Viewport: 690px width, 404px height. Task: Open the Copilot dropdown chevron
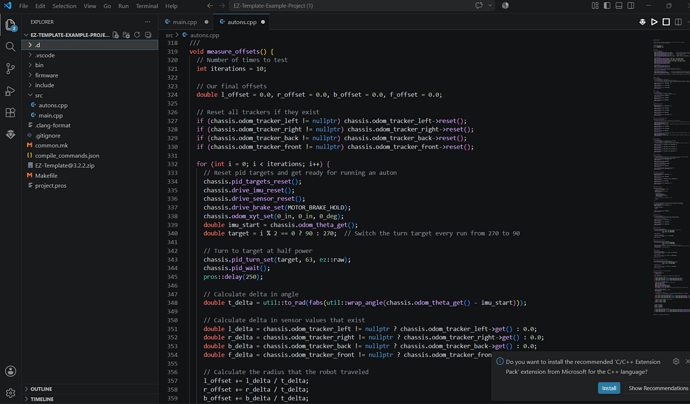[490, 6]
